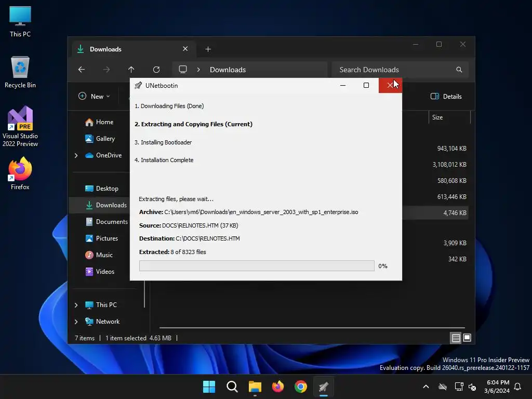Switch Explorer to details list view
The height and width of the screenshot is (399, 532).
[456, 338]
